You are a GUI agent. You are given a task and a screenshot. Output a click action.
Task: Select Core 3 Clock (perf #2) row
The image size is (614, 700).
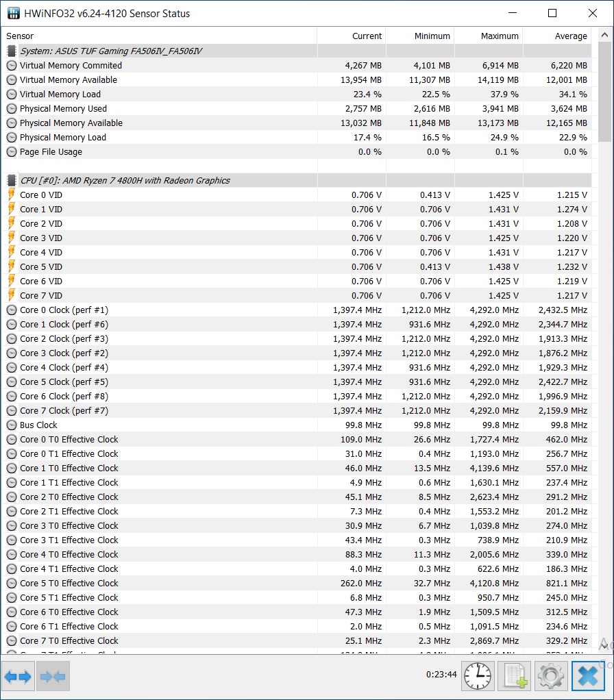pyautogui.click(x=298, y=353)
